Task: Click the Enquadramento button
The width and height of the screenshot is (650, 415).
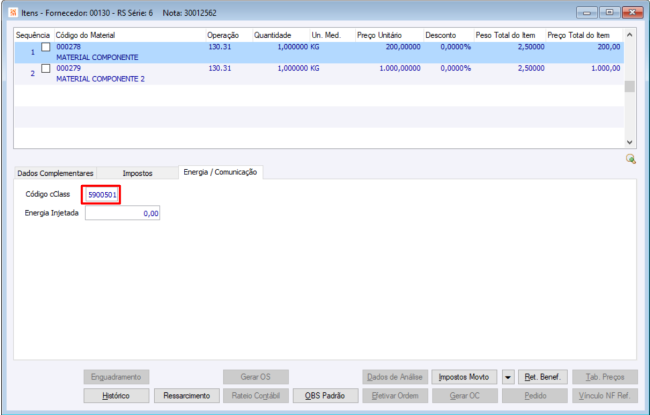Action: tap(116, 377)
